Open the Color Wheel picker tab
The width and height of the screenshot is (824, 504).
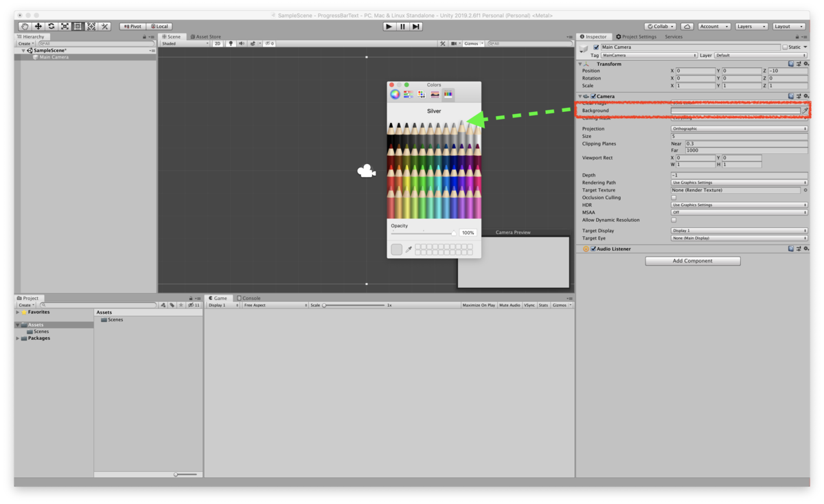click(395, 94)
